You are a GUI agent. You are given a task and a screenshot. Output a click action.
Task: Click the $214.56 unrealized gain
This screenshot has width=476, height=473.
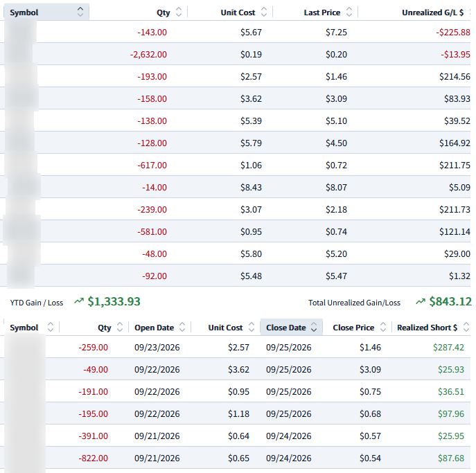[455, 76]
